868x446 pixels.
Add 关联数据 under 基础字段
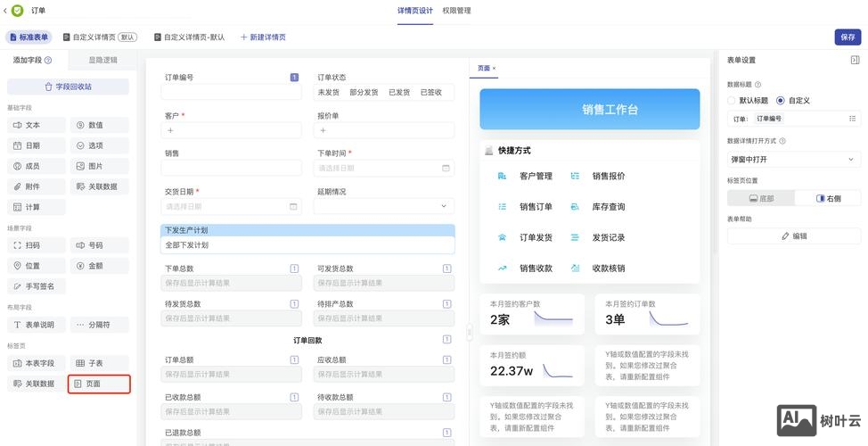(x=99, y=186)
